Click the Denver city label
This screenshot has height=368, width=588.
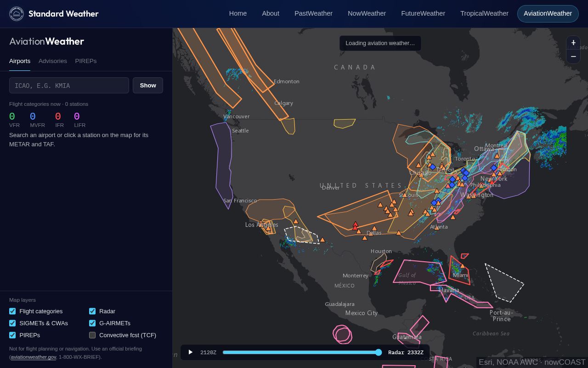(x=331, y=188)
